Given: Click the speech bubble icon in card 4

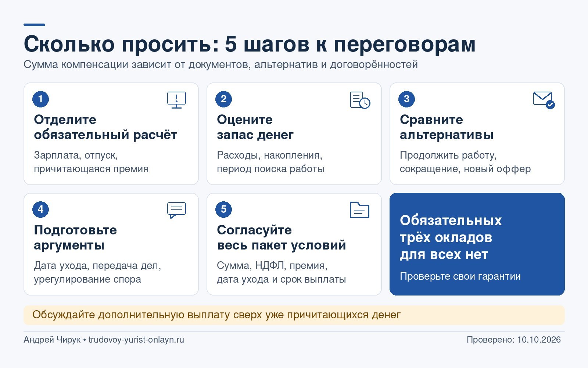Looking at the screenshot, I should click(176, 210).
